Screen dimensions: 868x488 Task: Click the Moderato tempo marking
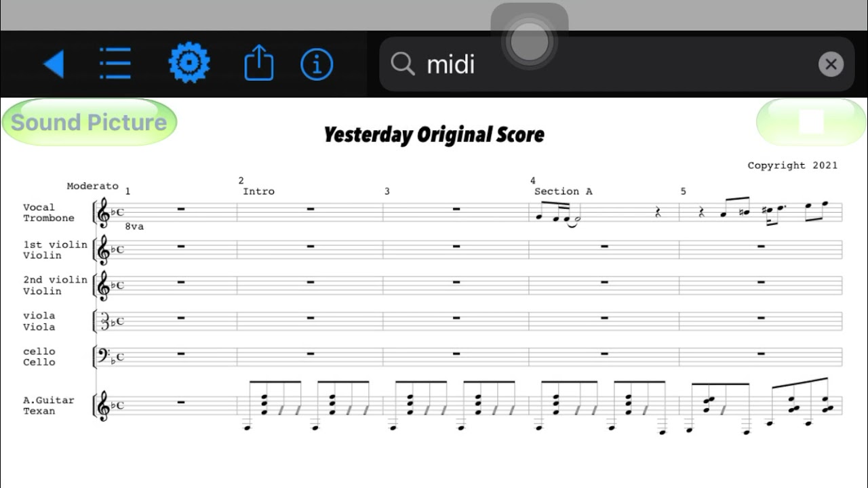click(92, 186)
